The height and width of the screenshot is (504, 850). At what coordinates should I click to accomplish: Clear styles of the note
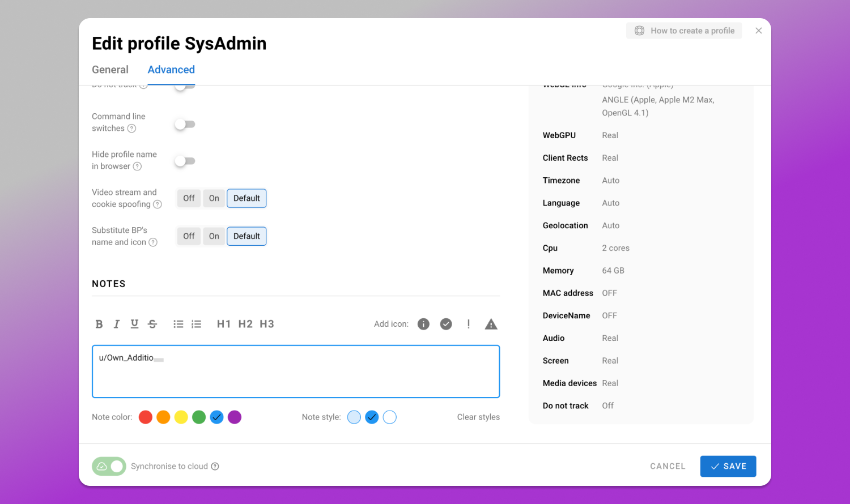(478, 417)
